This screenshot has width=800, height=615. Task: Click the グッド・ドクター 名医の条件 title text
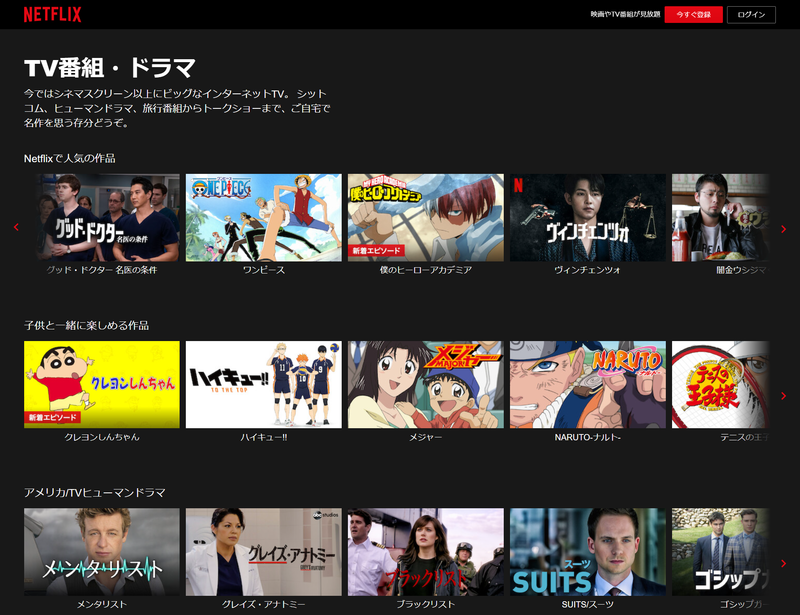click(x=102, y=270)
